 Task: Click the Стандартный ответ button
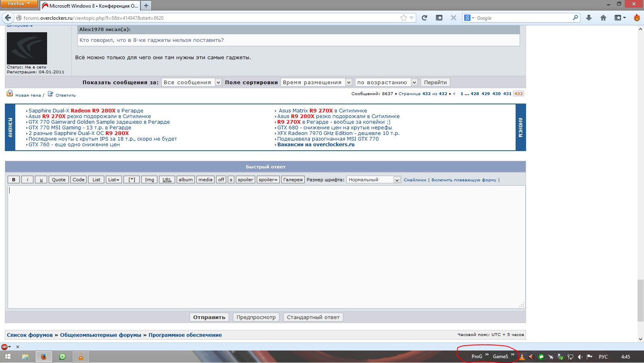pyautogui.click(x=313, y=317)
